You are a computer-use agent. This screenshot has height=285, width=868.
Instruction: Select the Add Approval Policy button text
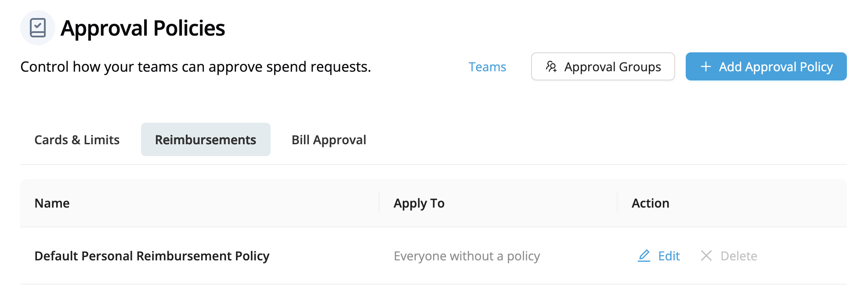click(776, 67)
